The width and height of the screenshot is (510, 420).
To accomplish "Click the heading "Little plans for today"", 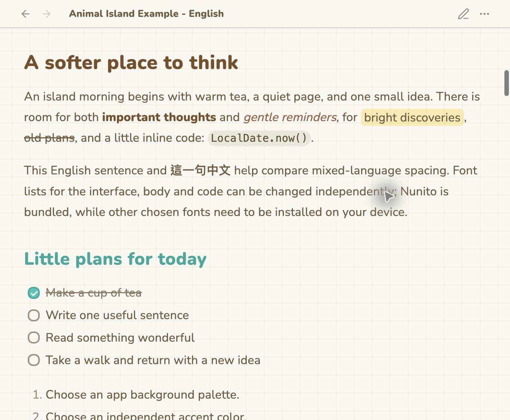I will pyautogui.click(x=115, y=259).
